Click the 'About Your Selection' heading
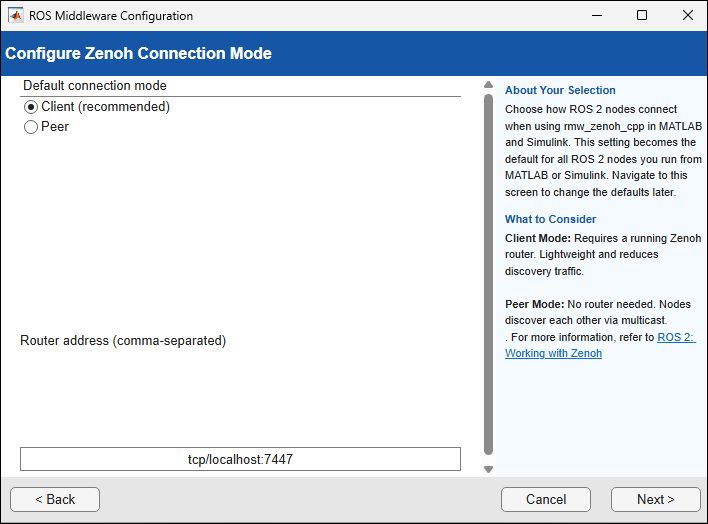The height and width of the screenshot is (524, 708). click(560, 90)
